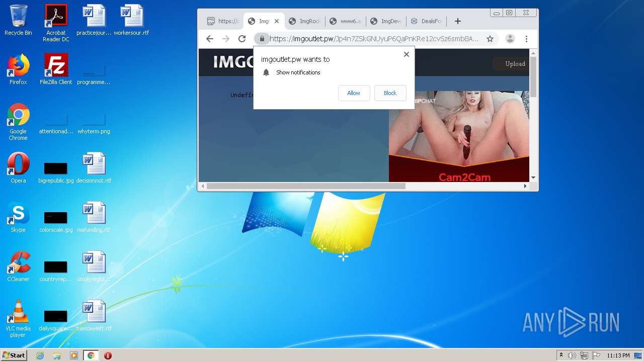Open tuesdayleft.rtf document

[x=94, y=316]
